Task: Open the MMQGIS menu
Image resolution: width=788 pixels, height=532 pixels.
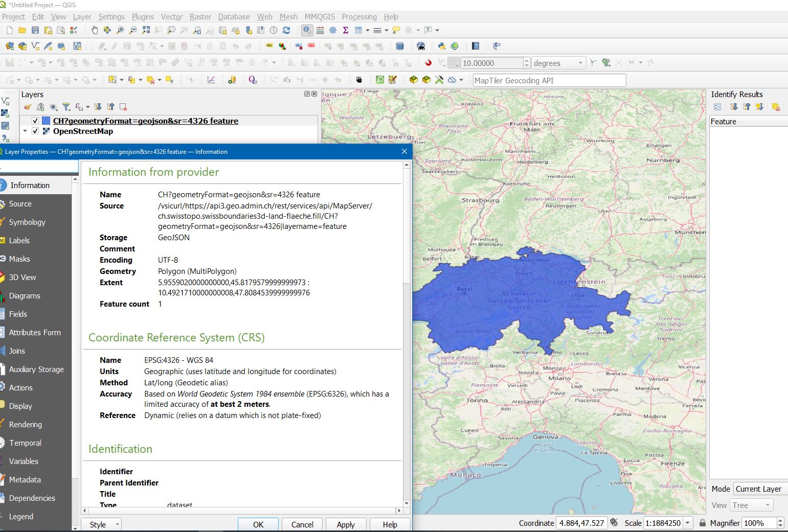Action: [320, 16]
